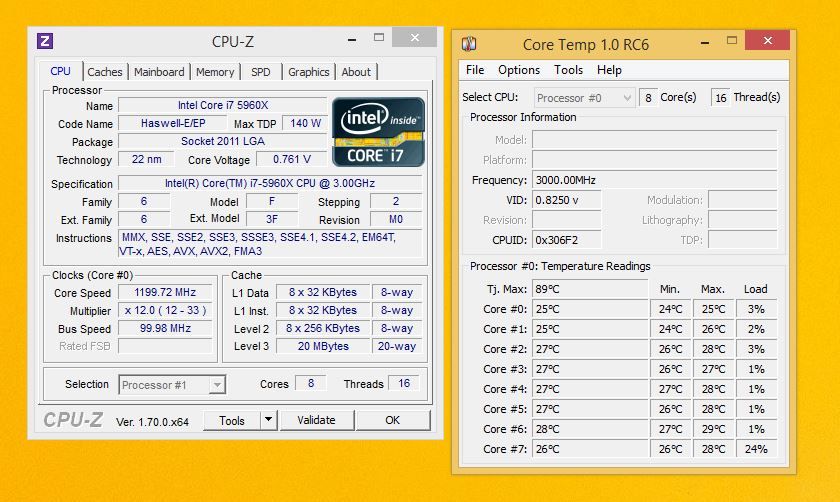
Task: Click the Level 3 value 20 MBytes
Action: click(x=322, y=346)
